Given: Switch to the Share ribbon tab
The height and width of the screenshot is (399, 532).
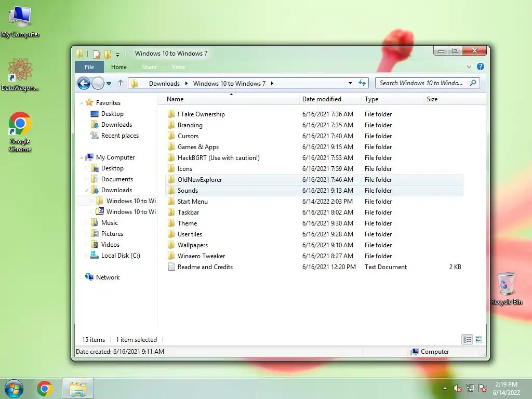Looking at the screenshot, I should pyautogui.click(x=149, y=67).
